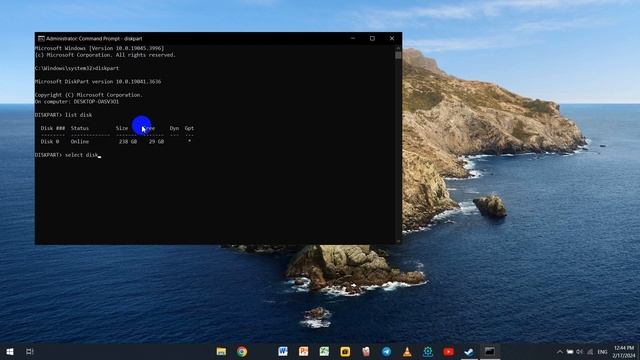Click the 'Online' status value
Viewport: 640px width, 360px height.
(x=80, y=141)
